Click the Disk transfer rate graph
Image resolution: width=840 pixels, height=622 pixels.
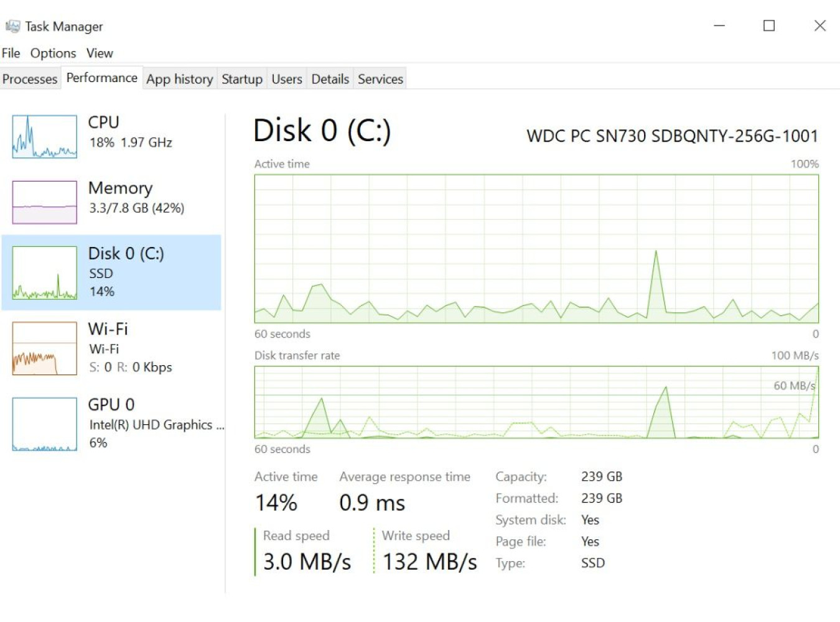pos(536,402)
